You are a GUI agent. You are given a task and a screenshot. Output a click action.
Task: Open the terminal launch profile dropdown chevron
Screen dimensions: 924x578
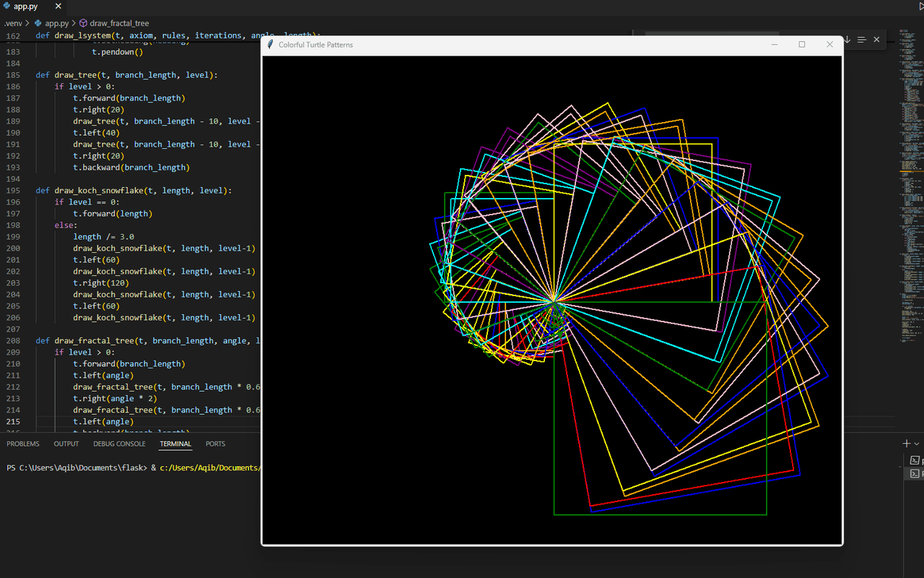click(917, 444)
